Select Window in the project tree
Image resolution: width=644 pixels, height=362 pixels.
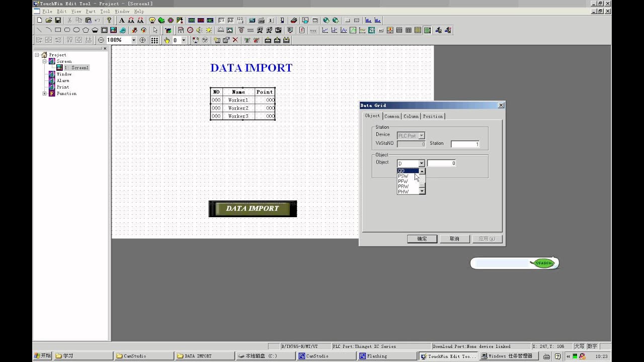pyautogui.click(x=64, y=74)
